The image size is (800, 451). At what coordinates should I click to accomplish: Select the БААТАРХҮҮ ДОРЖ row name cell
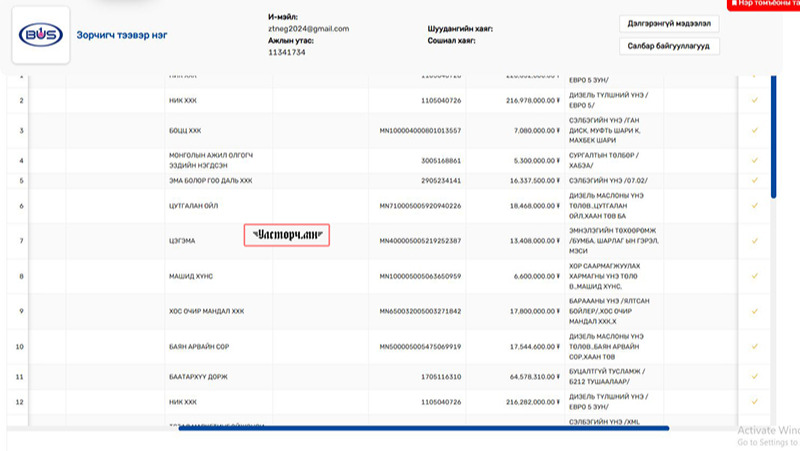[x=196, y=377]
